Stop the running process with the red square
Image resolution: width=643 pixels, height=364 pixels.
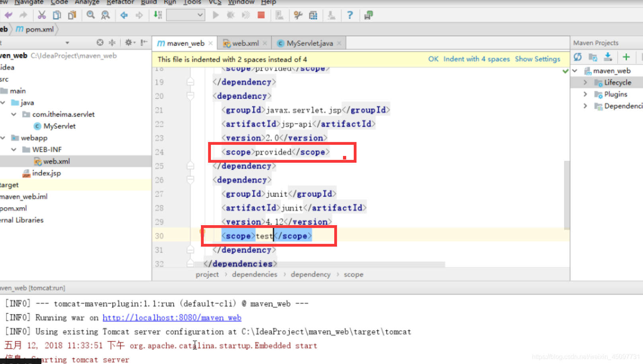261,16
